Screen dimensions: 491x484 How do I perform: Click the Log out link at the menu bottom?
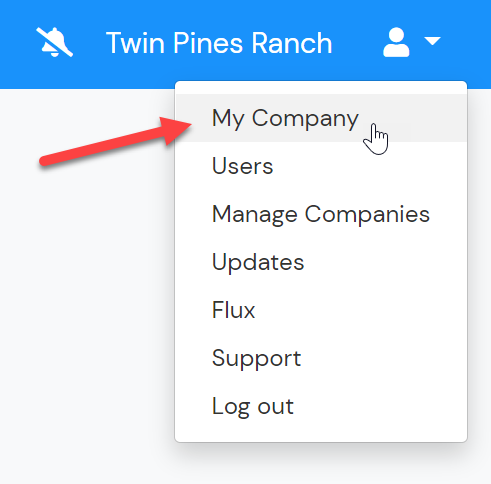pos(253,407)
